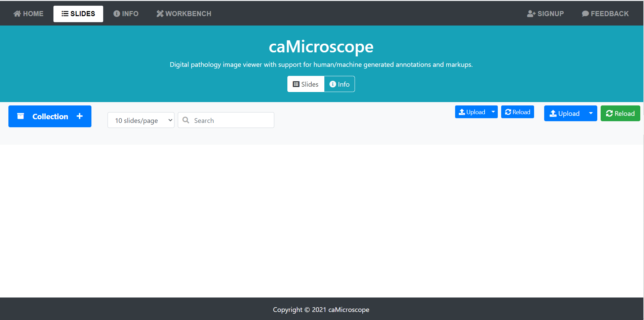This screenshot has width=644, height=320.
Task: Click the Info button under the caMicroscope title
Action: tap(339, 84)
